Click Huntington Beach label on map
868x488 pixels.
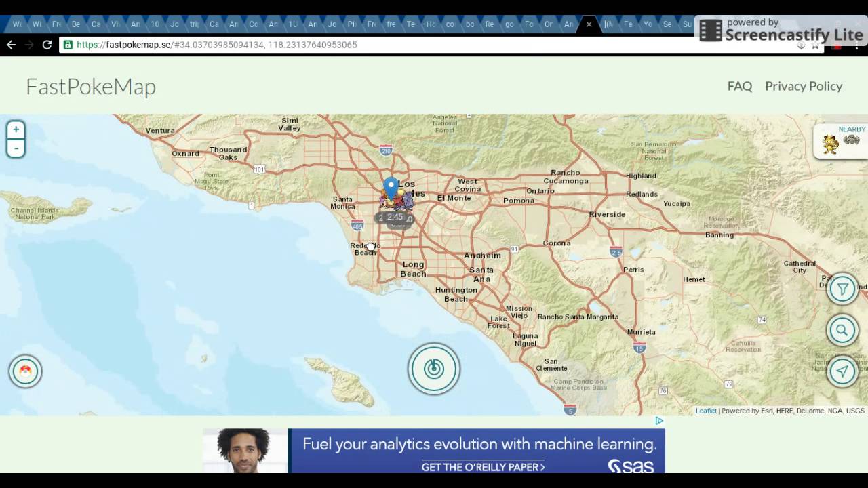456,294
